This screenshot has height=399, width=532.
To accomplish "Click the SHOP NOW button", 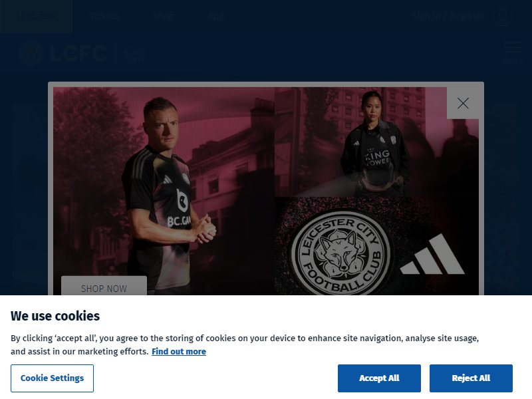I will pyautogui.click(x=104, y=286).
